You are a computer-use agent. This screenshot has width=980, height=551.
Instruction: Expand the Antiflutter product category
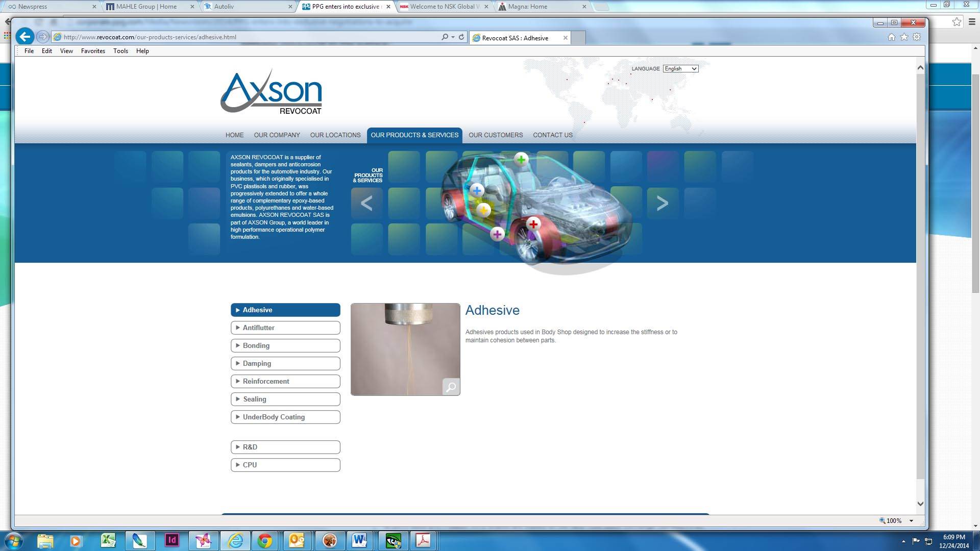(x=285, y=328)
